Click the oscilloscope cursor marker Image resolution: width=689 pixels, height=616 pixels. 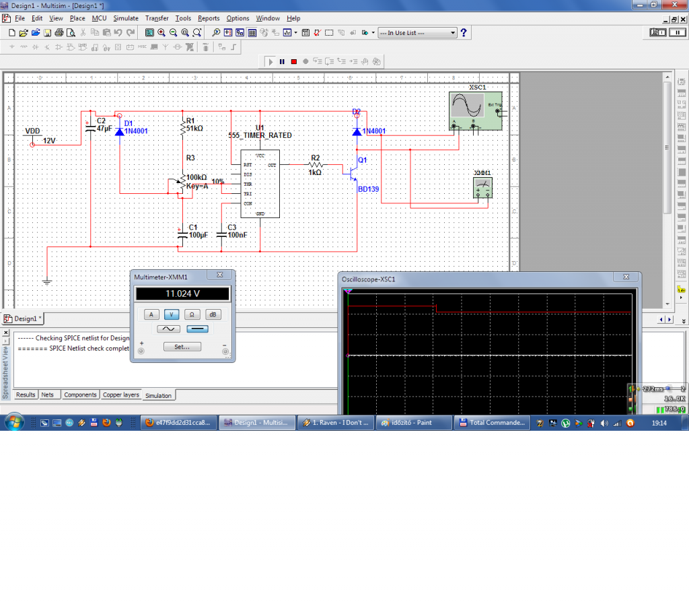click(348, 291)
